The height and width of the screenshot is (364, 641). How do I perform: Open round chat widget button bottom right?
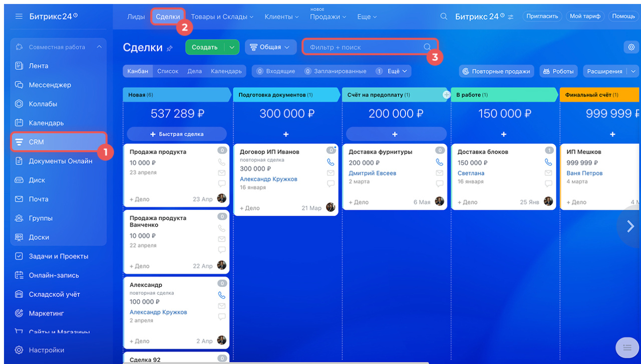[626, 347]
